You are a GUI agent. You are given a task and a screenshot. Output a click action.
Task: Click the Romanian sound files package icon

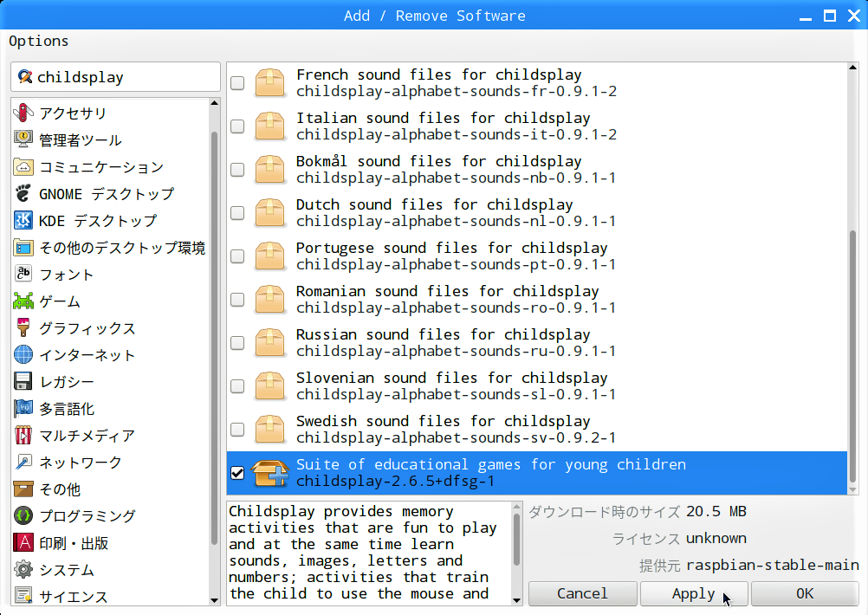tap(270, 300)
